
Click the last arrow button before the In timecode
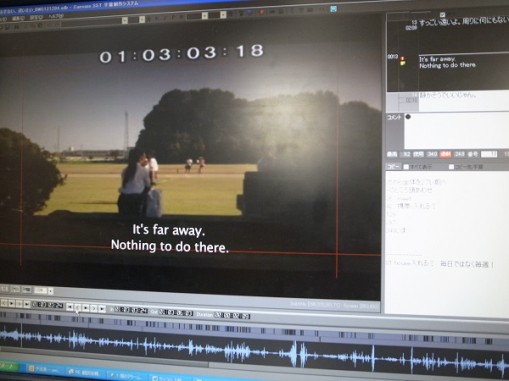[x=102, y=309]
